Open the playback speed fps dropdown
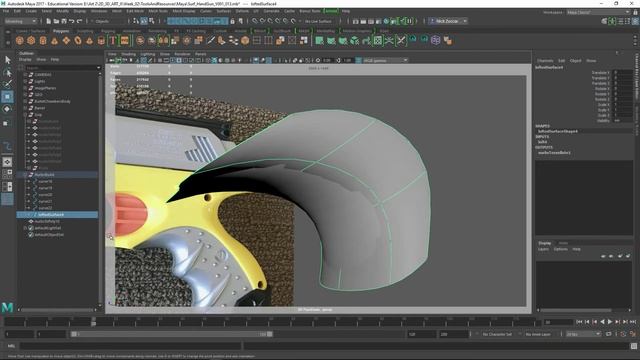640x360 pixels. pyautogui.click(x=583, y=334)
